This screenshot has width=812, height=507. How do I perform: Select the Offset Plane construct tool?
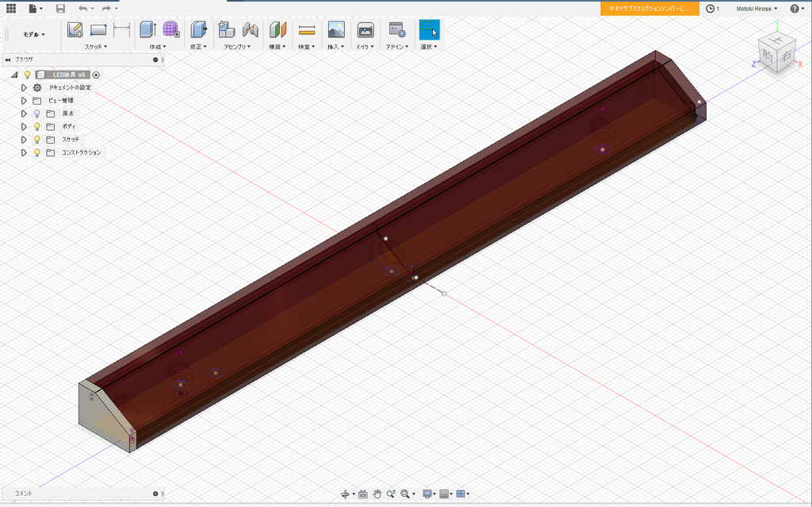(278, 29)
